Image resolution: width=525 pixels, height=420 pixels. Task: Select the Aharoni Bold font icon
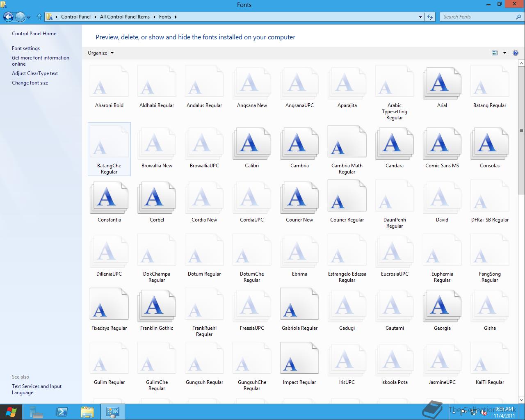[x=109, y=82]
